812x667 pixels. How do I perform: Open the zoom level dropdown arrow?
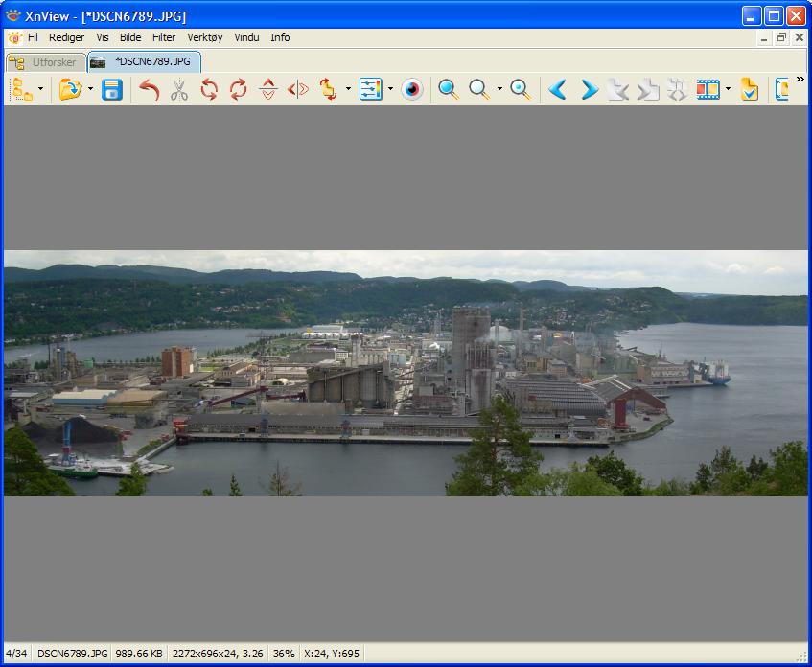point(499,89)
